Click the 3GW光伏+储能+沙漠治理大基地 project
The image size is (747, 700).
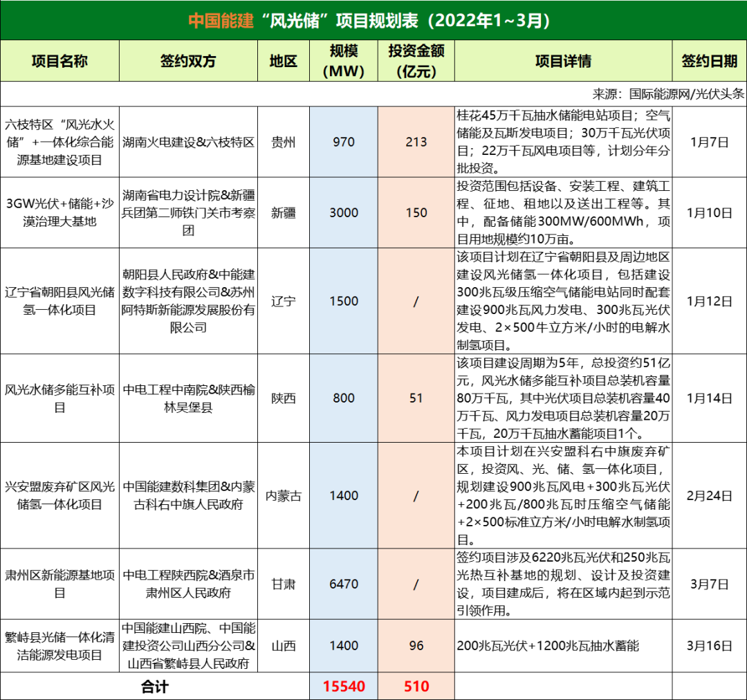click(59, 212)
